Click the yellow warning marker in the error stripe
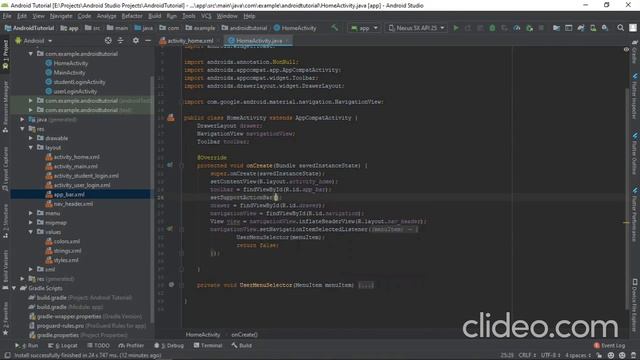Viewport: 640px width, 360px height. coord(626,223)
